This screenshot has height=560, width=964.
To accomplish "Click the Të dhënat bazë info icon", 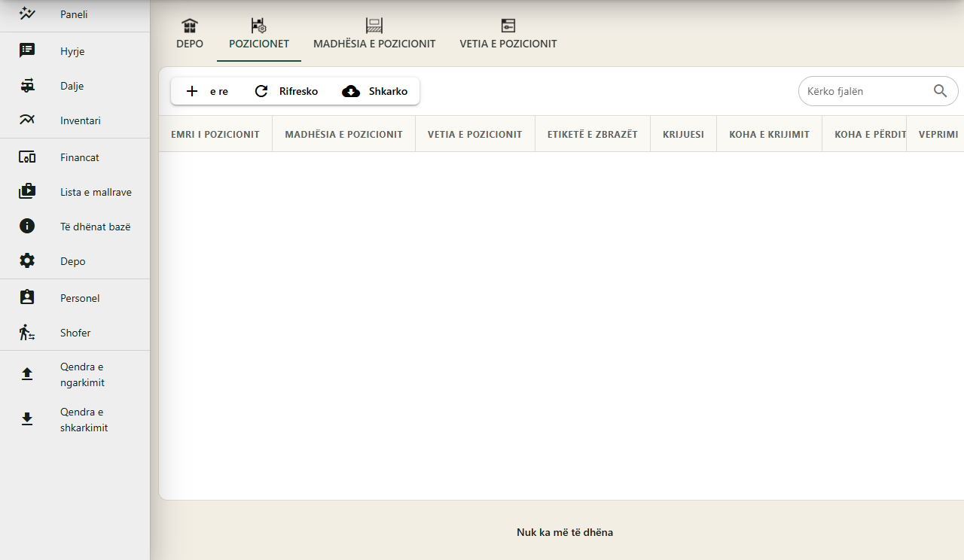I will click(27, 226).
